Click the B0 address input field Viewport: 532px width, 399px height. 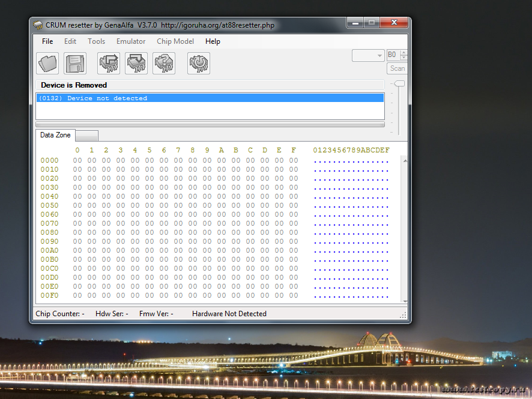tap(393, 55)
